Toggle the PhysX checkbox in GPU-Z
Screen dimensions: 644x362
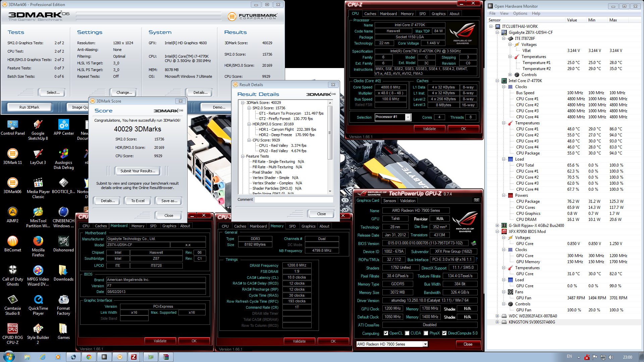pyautogui.click(x=426, y=333)
